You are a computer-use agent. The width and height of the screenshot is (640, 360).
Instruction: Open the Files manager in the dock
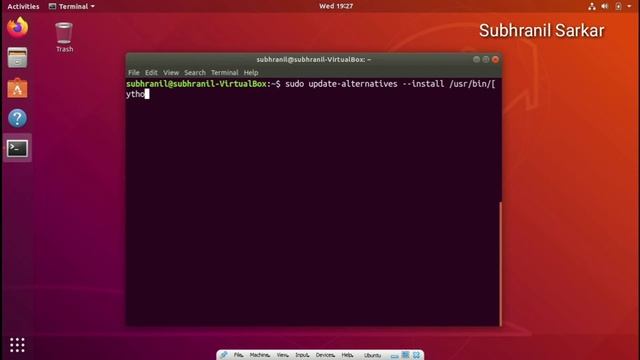(18, 58)
